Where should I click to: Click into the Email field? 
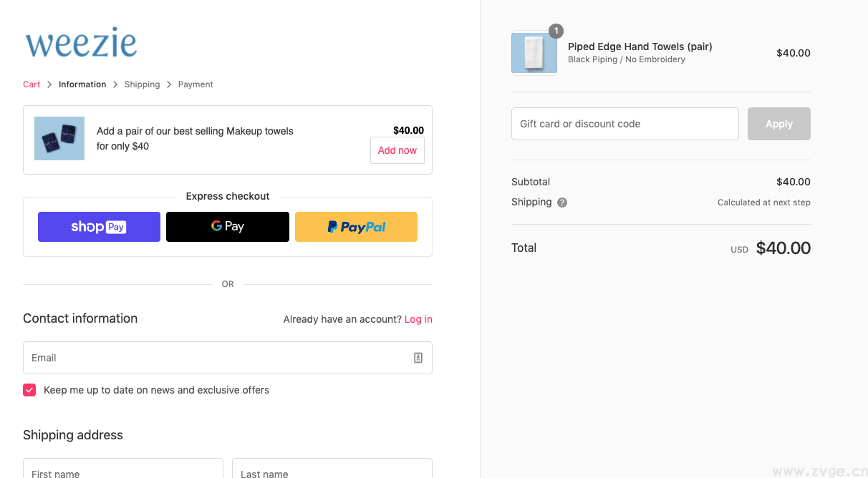[215, 358]
